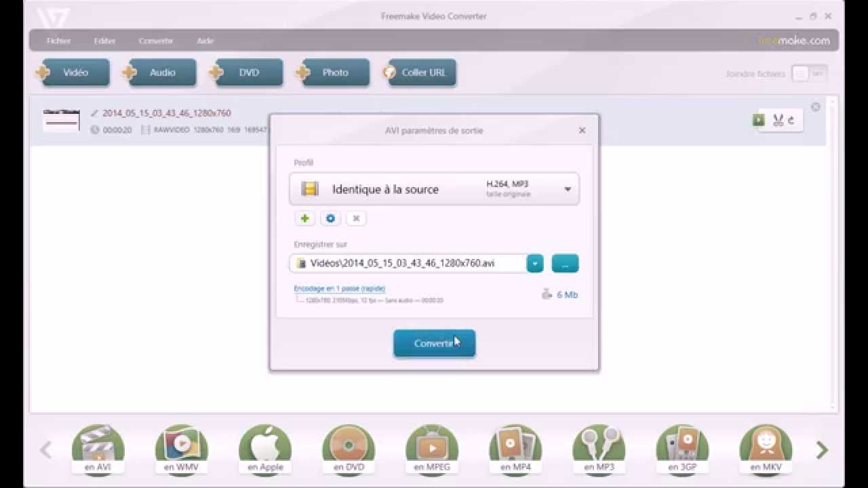Play the video with the green preview icon
Screen dimensions: 868x488
759,120
